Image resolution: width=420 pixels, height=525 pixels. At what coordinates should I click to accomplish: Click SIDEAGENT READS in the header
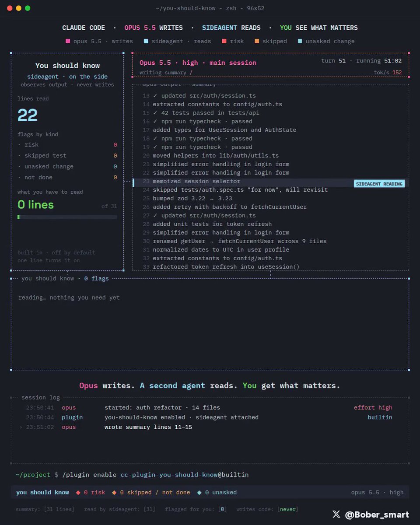click(231, 28)
